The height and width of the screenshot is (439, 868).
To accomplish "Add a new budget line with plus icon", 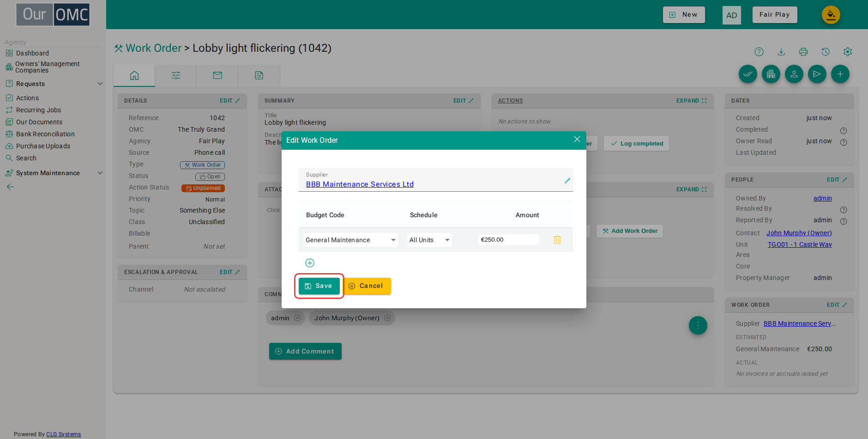I will coord(310,263).
